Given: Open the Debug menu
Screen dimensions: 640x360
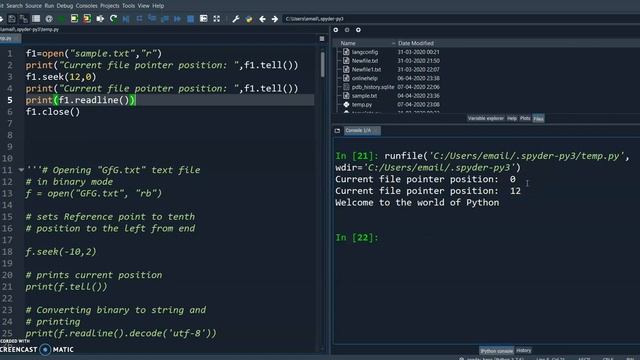Looking at the screenshot, I should coord(64,6).
